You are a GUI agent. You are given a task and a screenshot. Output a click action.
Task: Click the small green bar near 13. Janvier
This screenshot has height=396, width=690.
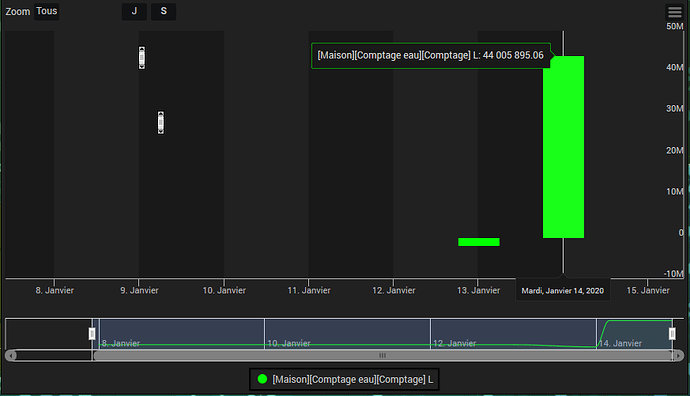(x=479, y=242)
